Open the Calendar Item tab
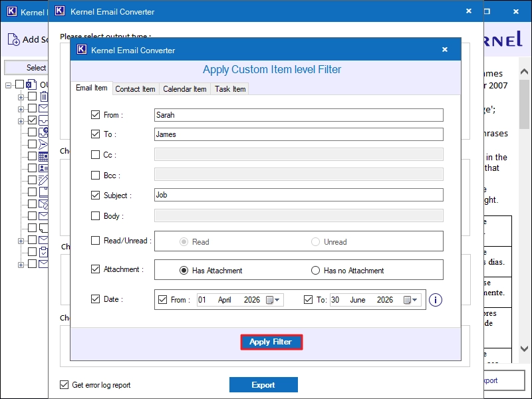This screenshot has width=532, height=399. coord(185,89)
